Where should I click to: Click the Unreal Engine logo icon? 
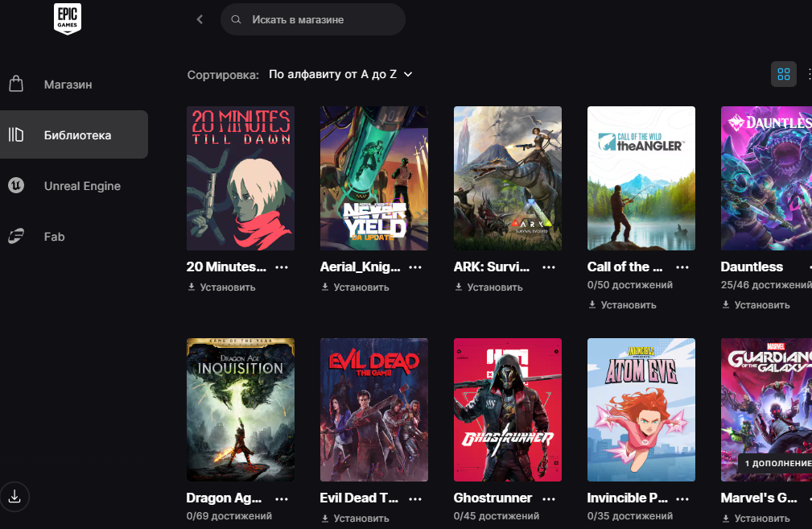16,186
